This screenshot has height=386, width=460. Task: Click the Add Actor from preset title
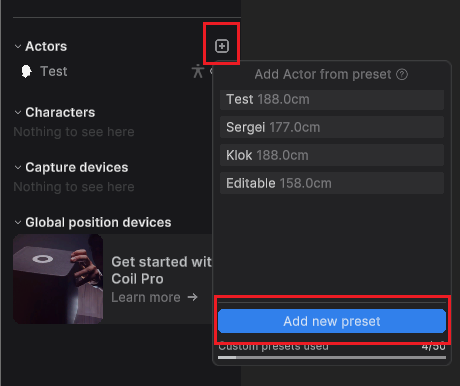click(323, 74)
